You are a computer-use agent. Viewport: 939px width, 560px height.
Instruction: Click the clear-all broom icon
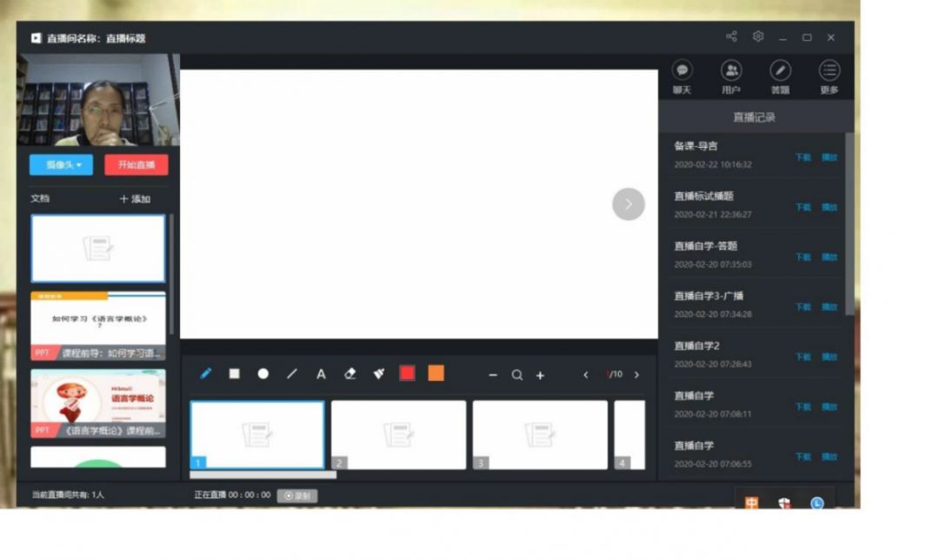[379, 374]
